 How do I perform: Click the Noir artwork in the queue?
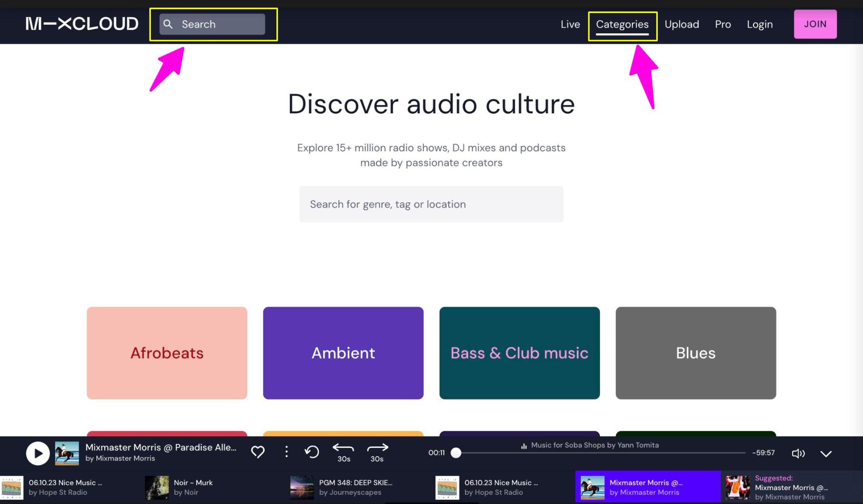157,488
